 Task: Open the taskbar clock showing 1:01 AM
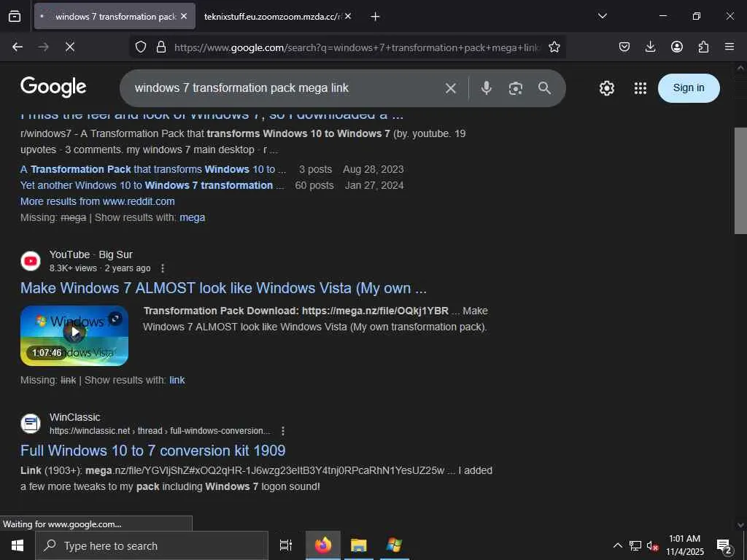click(x=684, y=545)
